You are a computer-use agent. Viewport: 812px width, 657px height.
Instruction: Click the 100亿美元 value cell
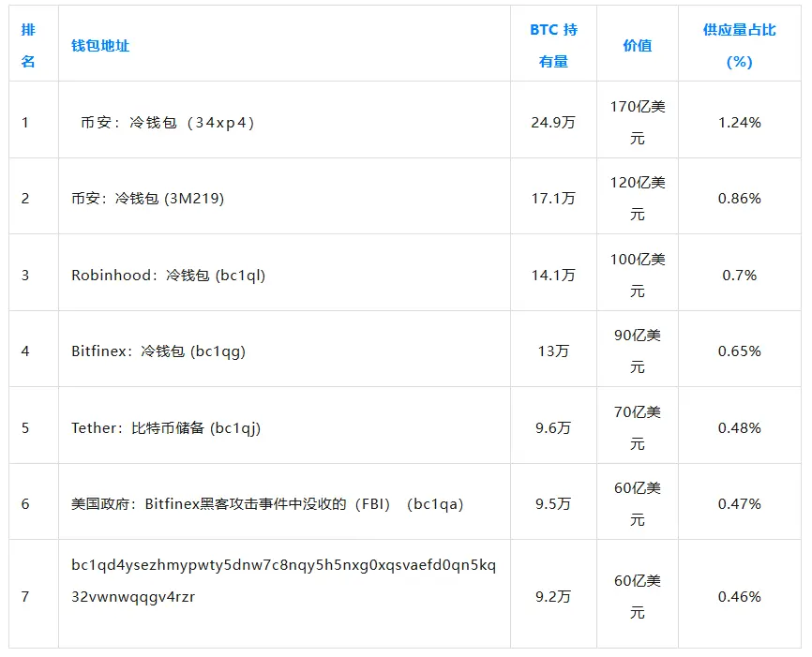[637, 276]
